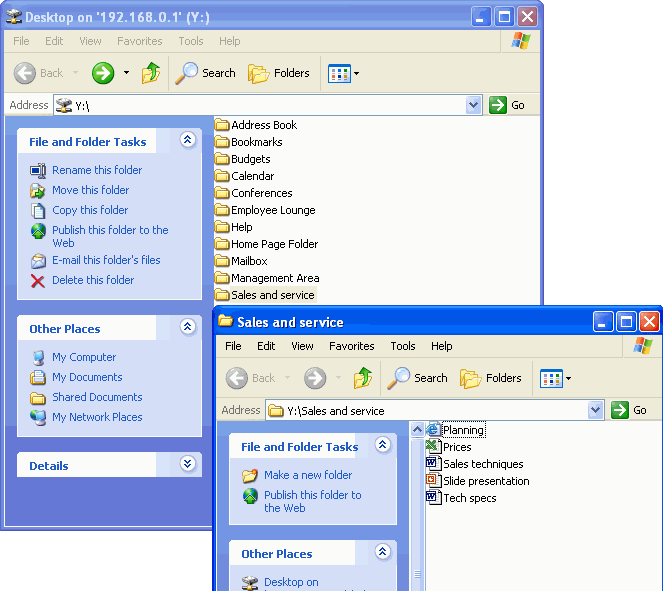Open the Prices spreadsheet file

tap(456, 447)
